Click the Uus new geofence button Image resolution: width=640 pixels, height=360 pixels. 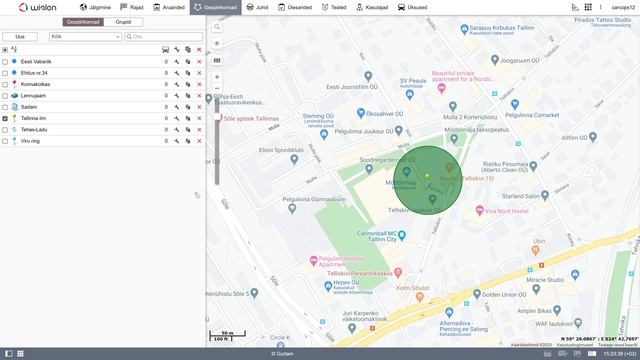(20, 37)
